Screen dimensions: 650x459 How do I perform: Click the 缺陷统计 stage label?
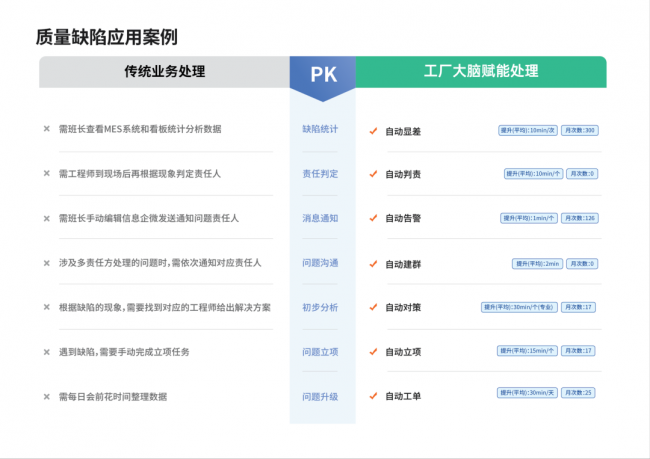(x=320, y=129)
